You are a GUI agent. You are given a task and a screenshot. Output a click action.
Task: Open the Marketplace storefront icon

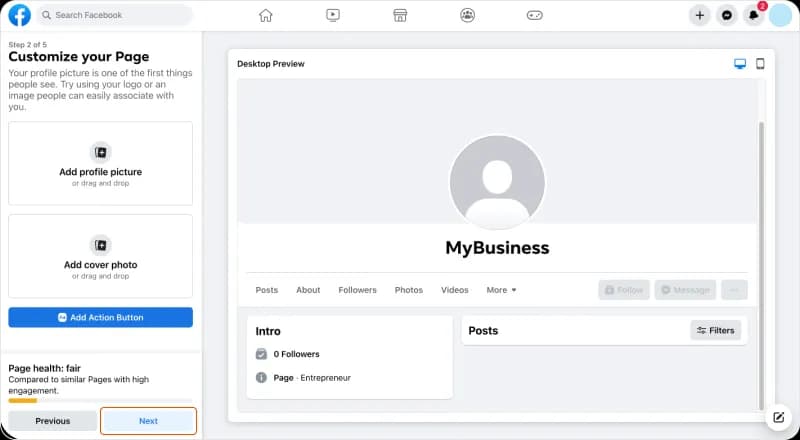click(x=400, y=15)
